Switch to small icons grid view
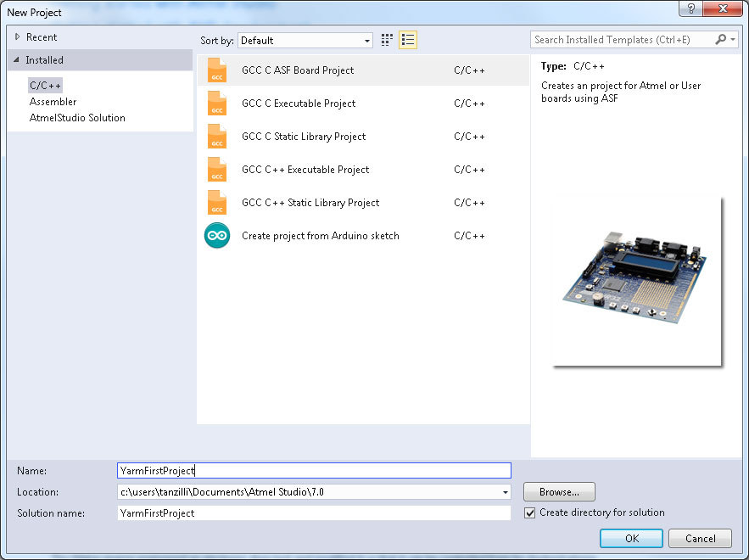Screen dimensions: 749x560 (x=387, y=40)
